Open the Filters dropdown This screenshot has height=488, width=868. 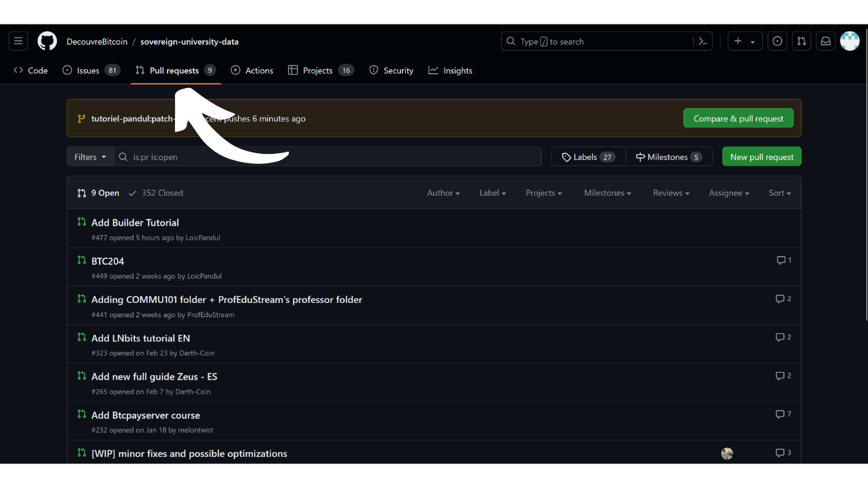[90, 157]
